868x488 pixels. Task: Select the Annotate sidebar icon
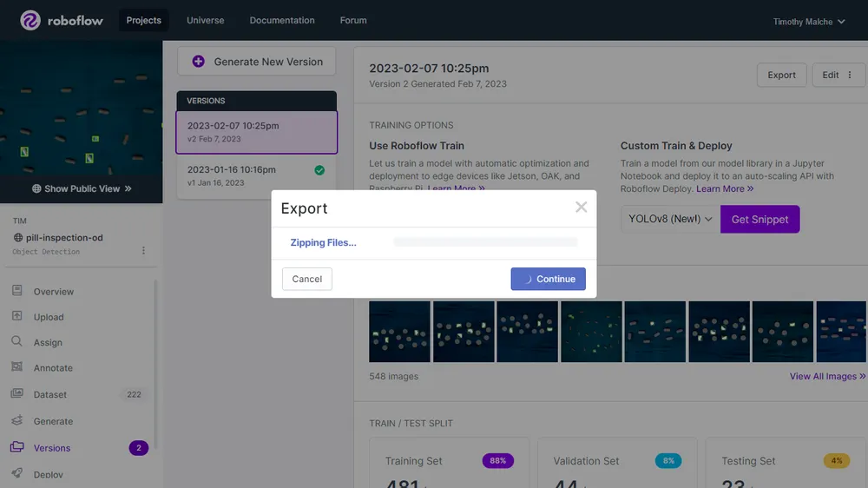(17, 366)
